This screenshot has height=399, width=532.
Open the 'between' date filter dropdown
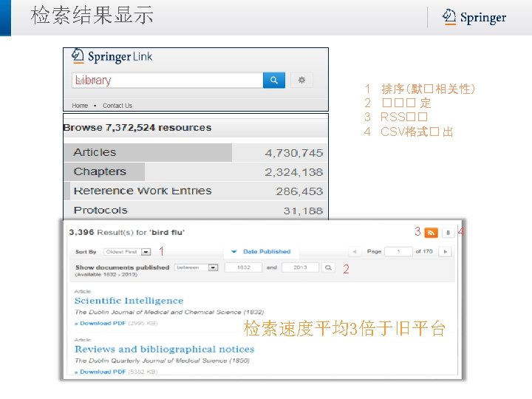196,267
